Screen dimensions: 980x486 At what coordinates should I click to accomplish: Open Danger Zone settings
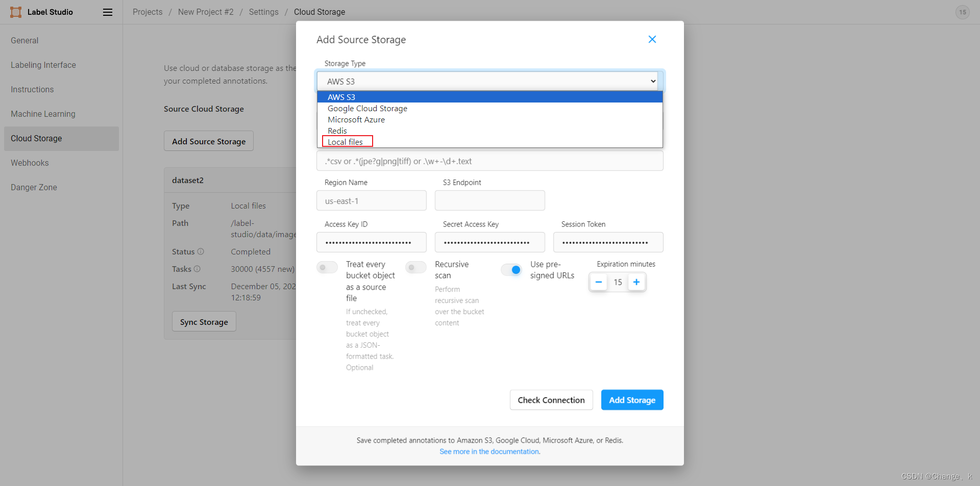pyautogui.click(x=61, y=187)
